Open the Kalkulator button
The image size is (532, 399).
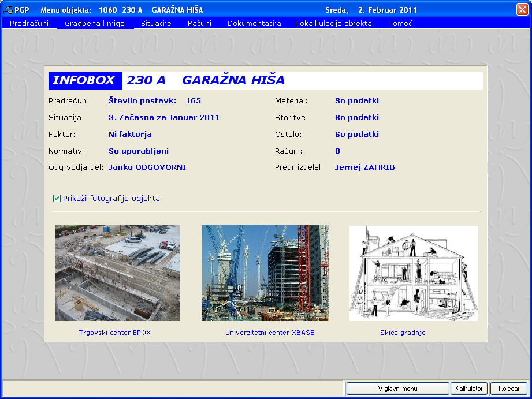click(x=468, y=389)
